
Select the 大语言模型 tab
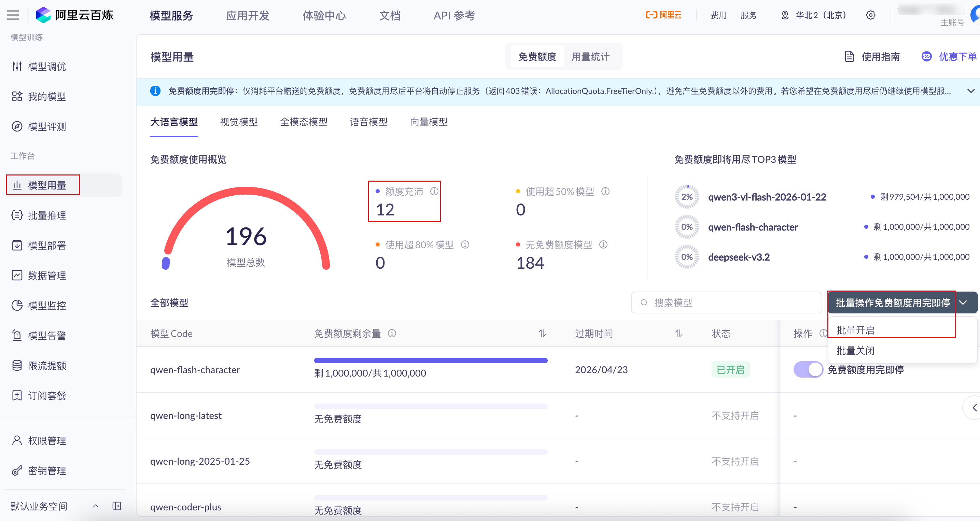point(174,122)
